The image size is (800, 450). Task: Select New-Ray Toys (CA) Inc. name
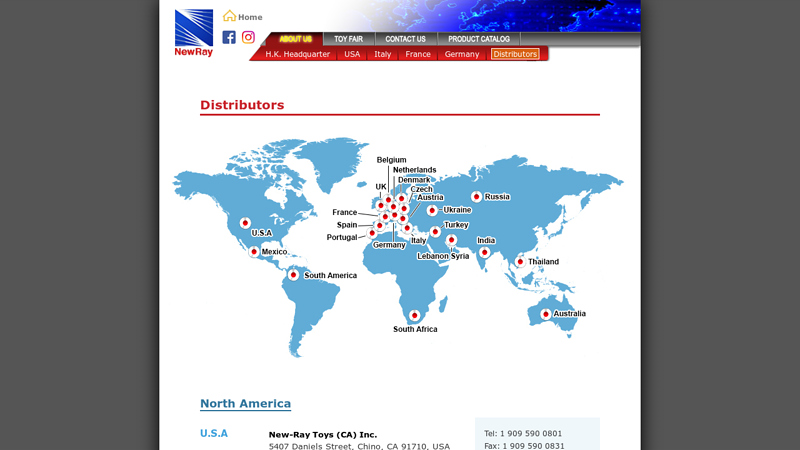[323, 435]
